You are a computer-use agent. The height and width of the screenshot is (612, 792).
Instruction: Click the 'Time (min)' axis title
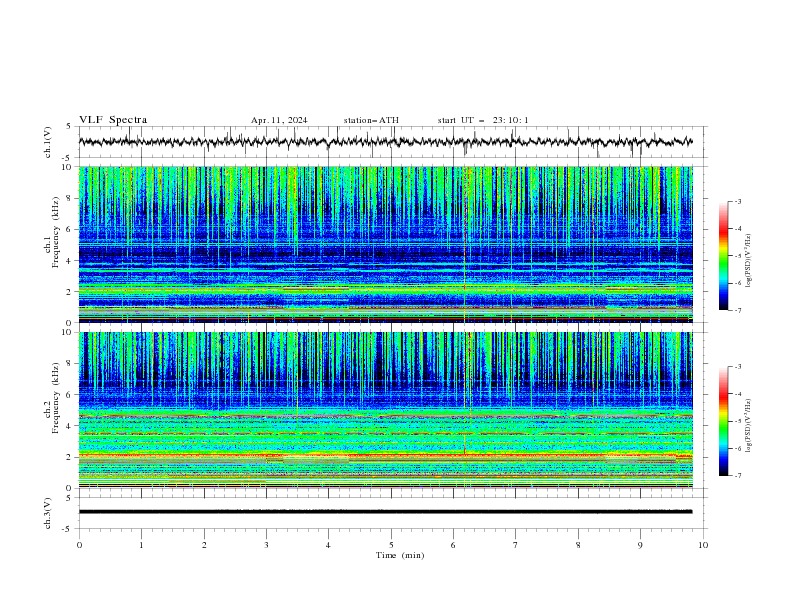(x=400, y=555)
